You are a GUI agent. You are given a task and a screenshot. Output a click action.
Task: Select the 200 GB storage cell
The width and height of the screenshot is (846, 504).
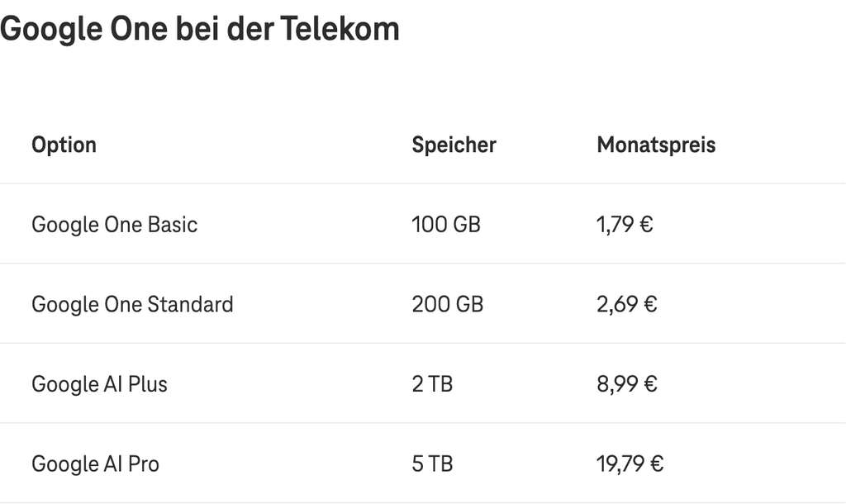coord(447,304)
